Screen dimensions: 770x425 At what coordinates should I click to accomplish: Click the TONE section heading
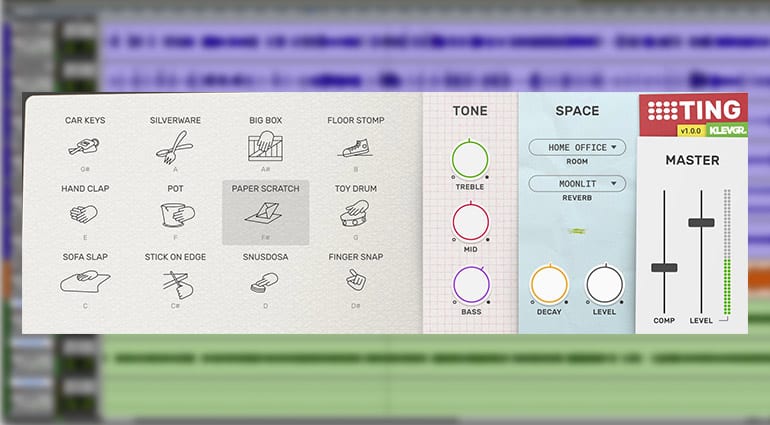tap(470, 111)
